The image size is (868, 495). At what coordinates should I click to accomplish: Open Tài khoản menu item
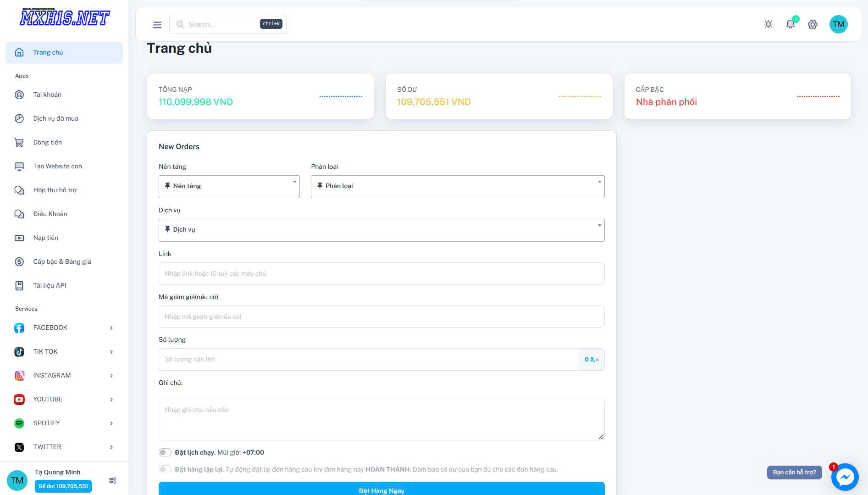64,95
